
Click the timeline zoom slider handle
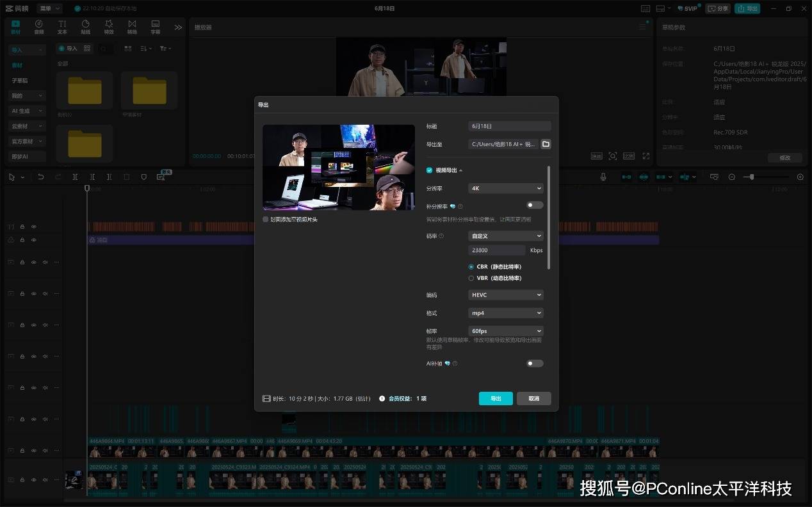tap(752, 177)
